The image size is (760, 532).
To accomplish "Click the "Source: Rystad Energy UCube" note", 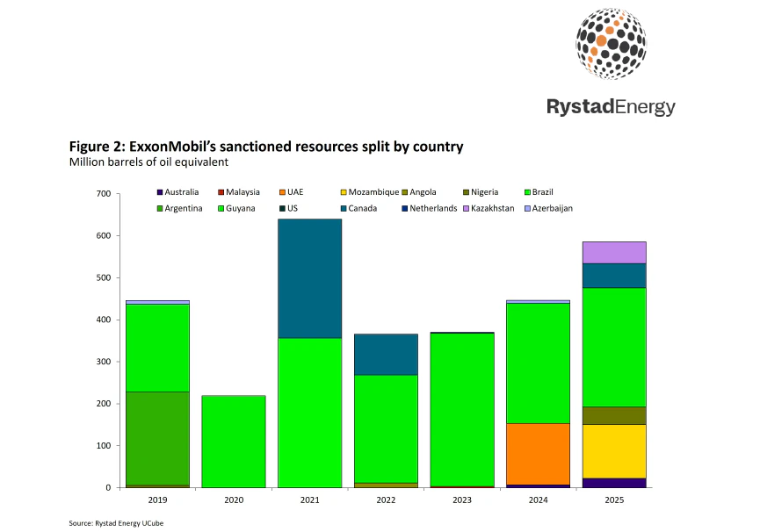I will pyautogui.click(x=116, y=523).
